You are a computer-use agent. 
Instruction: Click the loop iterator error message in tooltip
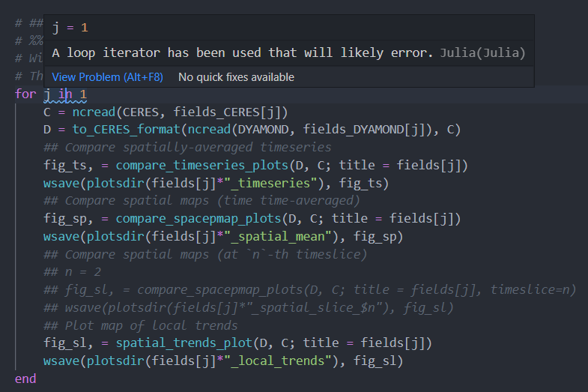(x=242, y=53)
